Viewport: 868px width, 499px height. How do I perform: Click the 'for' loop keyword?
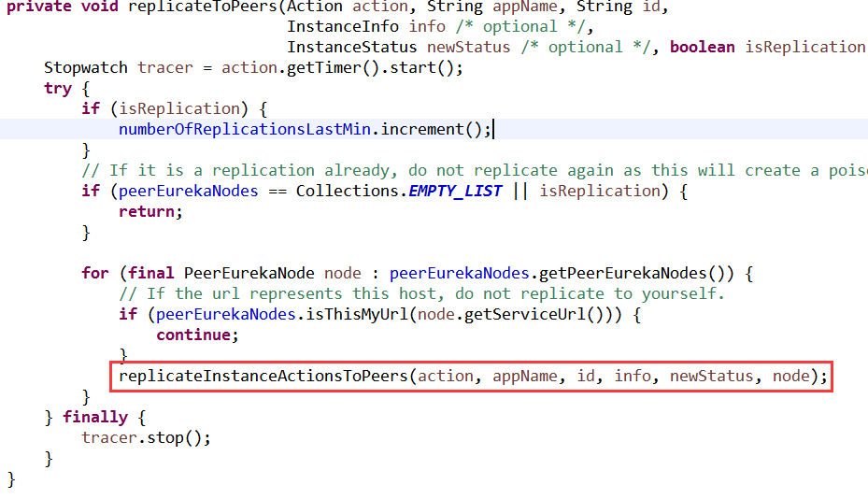[95, 273]
